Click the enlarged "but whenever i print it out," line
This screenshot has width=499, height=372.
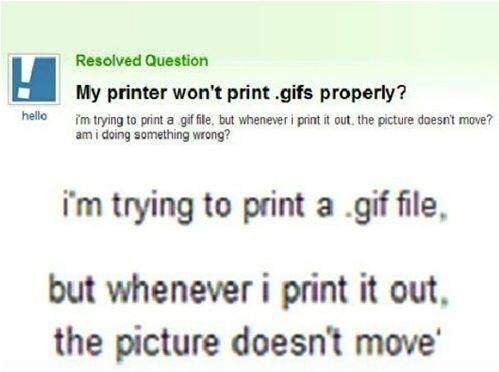tap(248, 290)
